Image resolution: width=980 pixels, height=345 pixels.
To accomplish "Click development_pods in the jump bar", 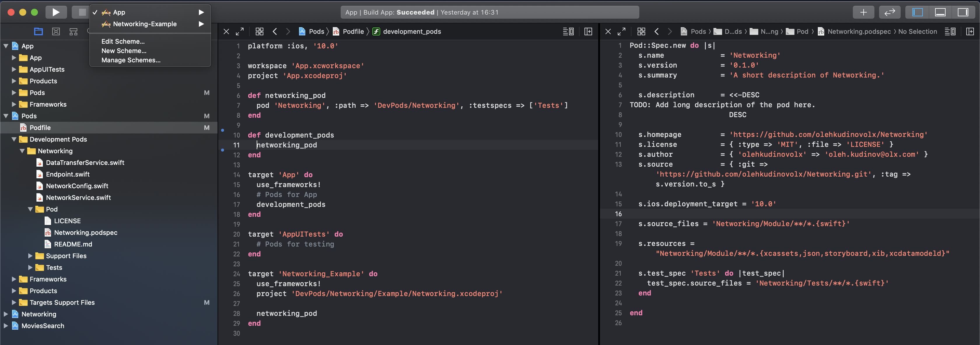I will point(412,31).
